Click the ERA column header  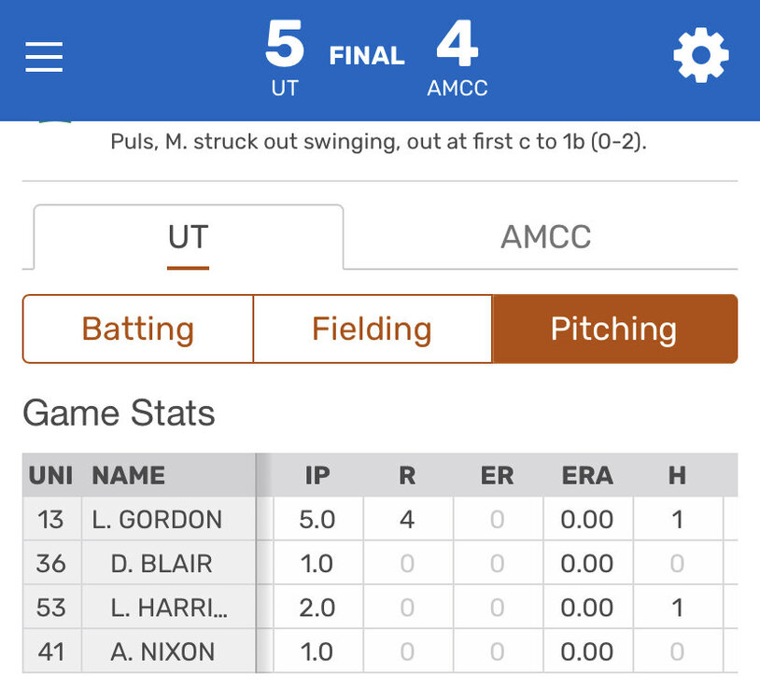coord(586,475)
